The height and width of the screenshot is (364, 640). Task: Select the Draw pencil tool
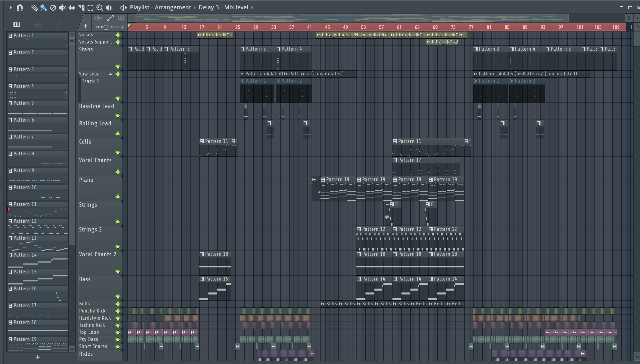point(34,8)
